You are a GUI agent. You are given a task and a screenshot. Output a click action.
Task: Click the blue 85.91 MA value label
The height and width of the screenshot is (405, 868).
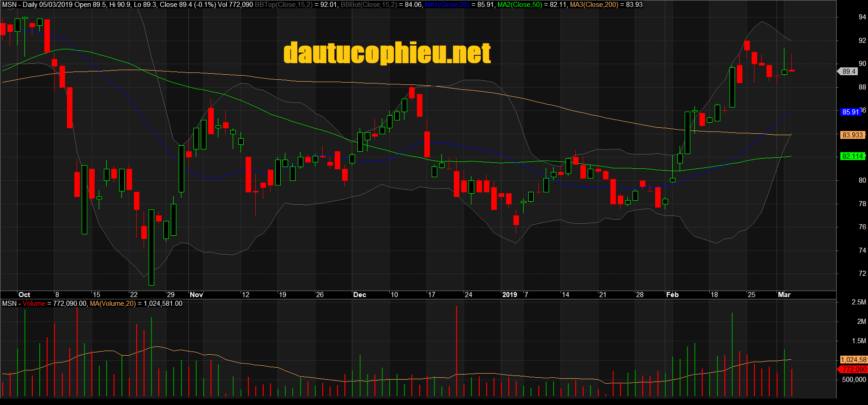[850, 112]
